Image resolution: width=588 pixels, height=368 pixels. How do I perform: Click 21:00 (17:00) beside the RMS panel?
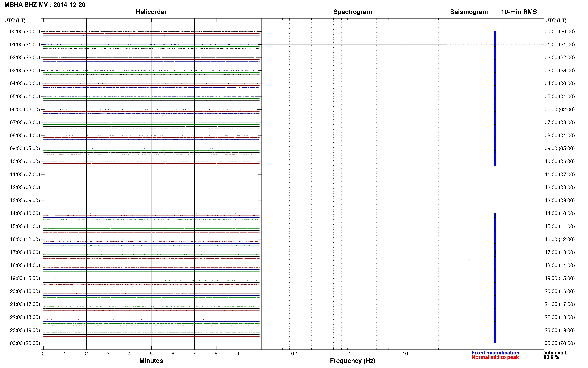pyautogui.click(x=560, y=304)
